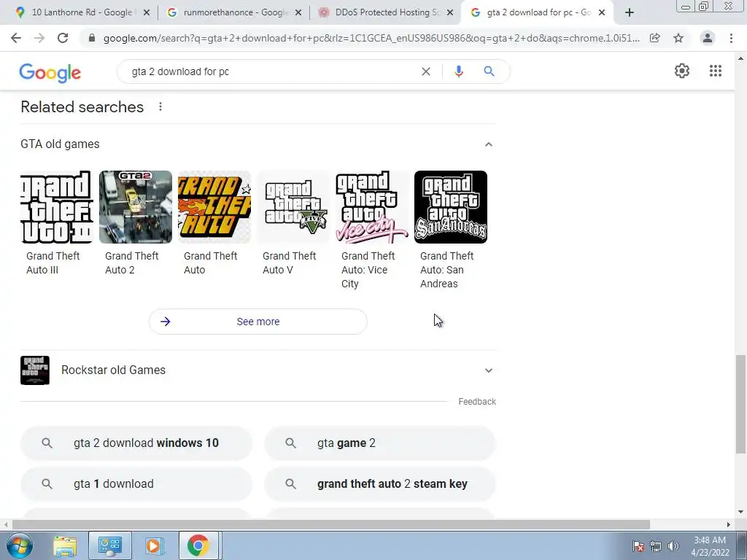Viewport: 747px width, 560px height.
Task: Go back to the previous page
Action: point(16,38)
